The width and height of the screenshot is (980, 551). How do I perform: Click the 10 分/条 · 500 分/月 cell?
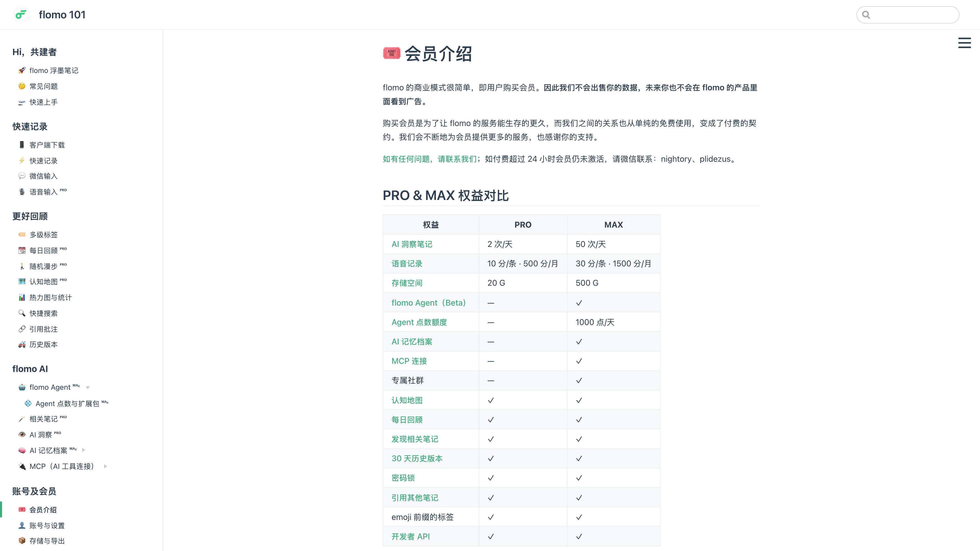click(523, 264)
